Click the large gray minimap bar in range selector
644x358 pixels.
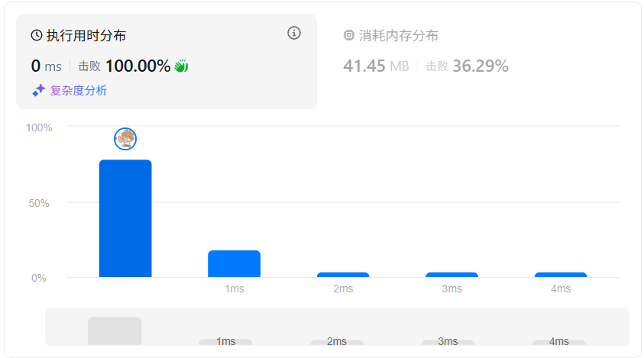click(115, 331)
